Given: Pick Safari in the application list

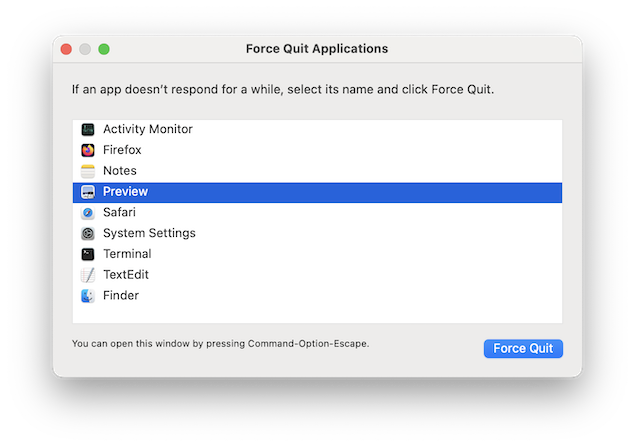Looking at the screenshot, I should (119, 213).
